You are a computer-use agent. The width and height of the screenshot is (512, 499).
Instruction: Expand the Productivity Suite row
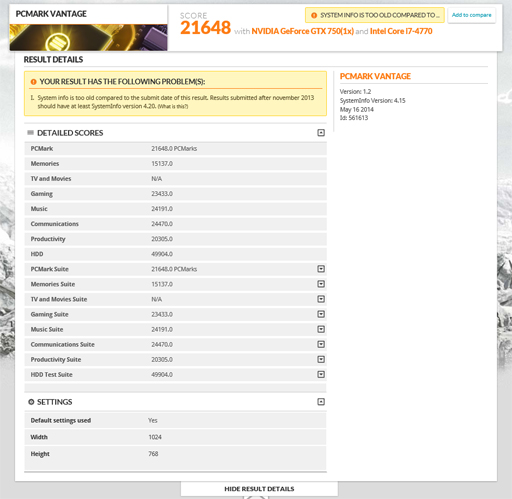pyautogui.click(x=321, y=359)
